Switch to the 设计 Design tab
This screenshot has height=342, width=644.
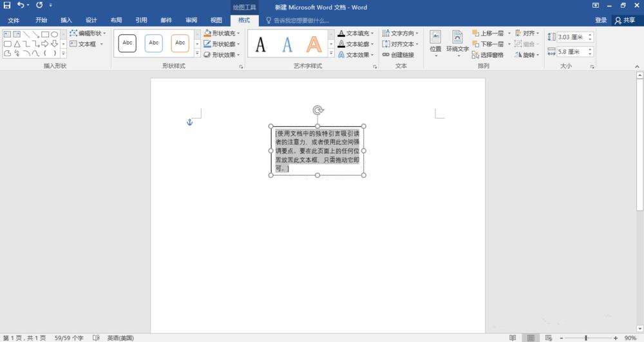click(x=91, y=20)
